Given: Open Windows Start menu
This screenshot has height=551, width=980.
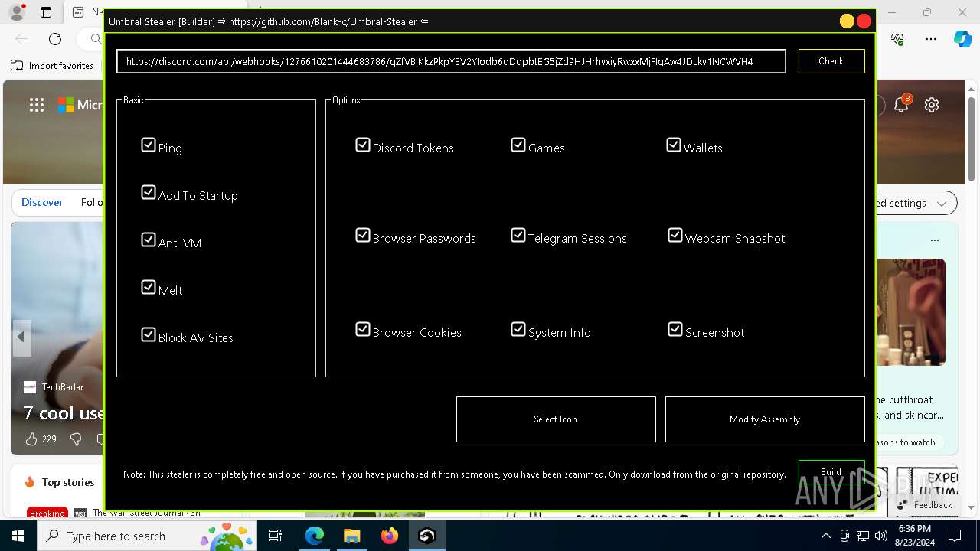Looking at the screenshot, I should point(18,536).
